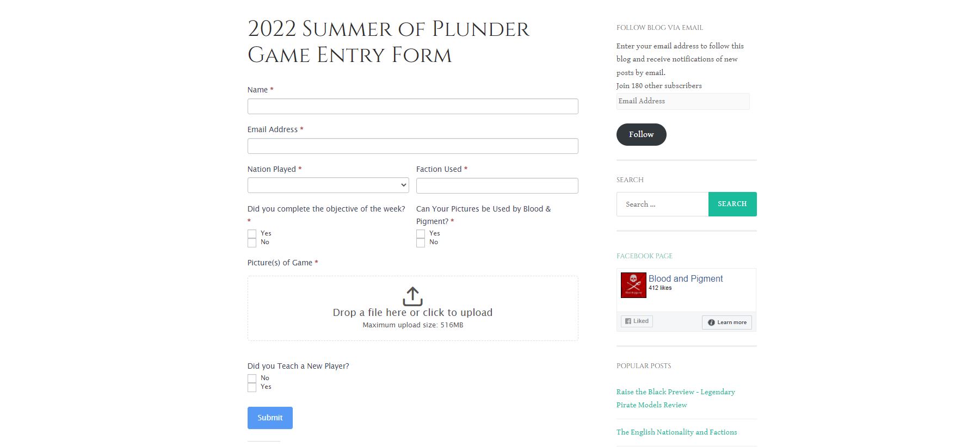
Task: Click the green Search button
Action: point(732,204)
